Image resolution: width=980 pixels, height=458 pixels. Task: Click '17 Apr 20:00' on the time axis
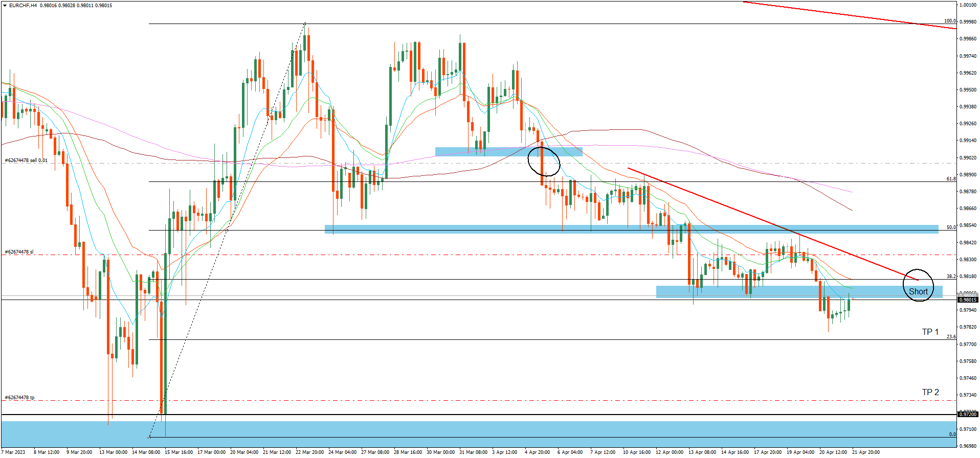(x=768, y=452)
